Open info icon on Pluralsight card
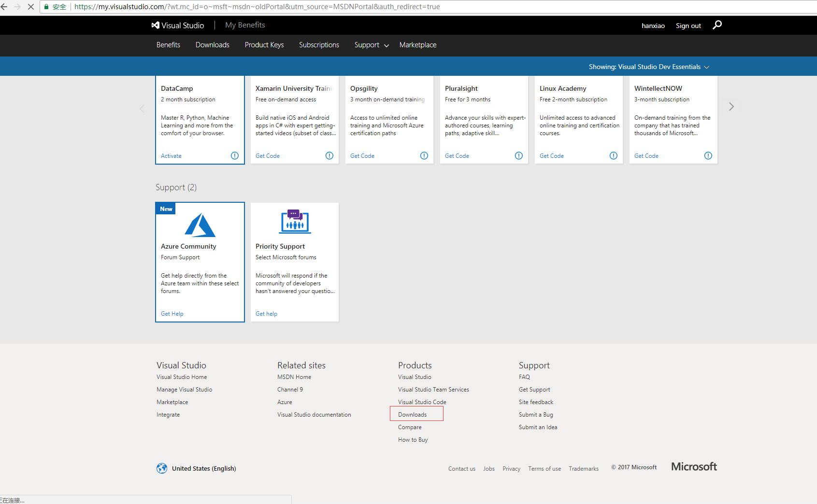The image size is (817, 504). coord(519,155)
